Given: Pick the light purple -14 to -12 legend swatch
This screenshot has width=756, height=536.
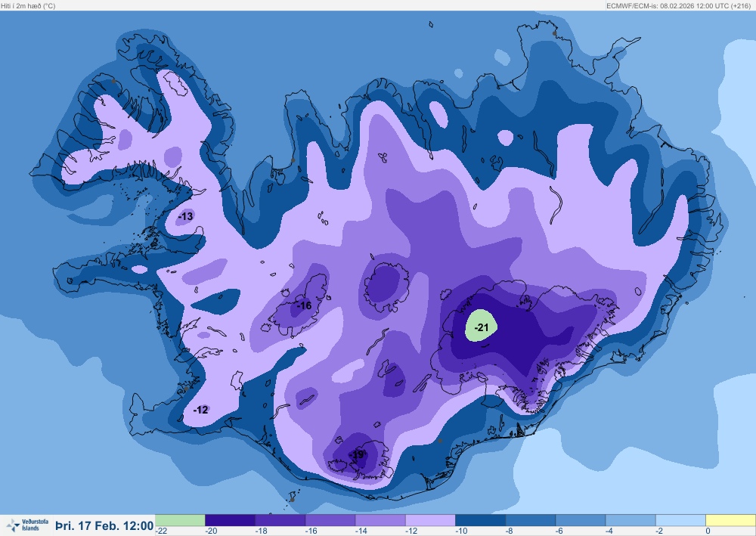Looking at the screenshot, I should click(380, 520).
